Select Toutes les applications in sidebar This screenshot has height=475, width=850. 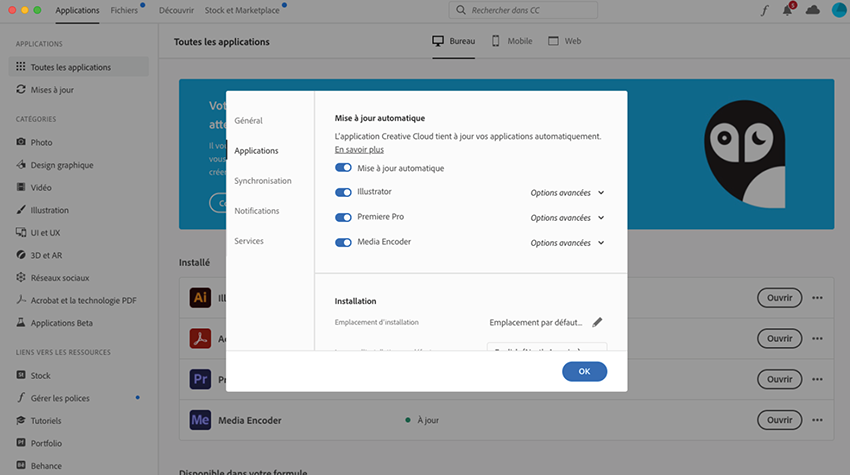tap(79, 67)
